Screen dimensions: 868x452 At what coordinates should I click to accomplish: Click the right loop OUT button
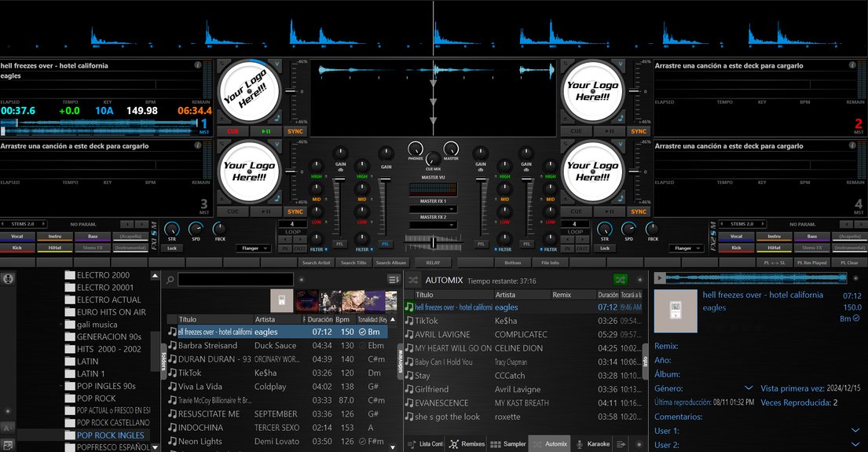click(x=584, y=248)
